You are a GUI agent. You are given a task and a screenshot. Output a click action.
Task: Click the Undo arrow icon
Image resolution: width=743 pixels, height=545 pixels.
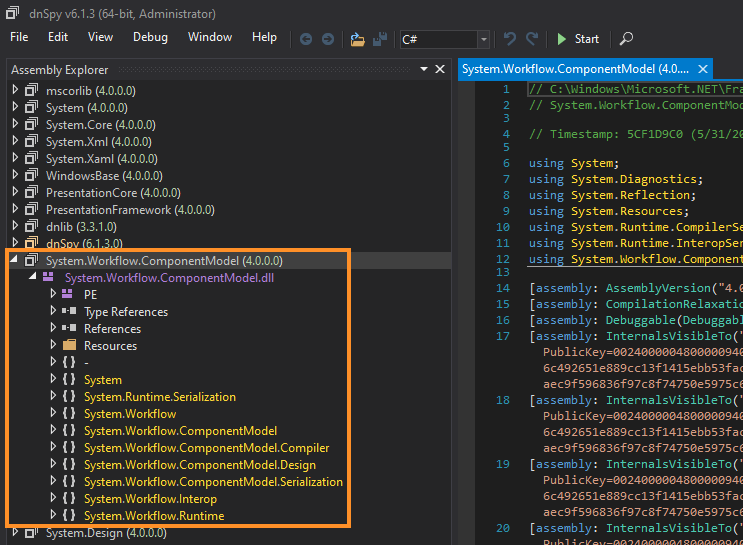[509, 38]
